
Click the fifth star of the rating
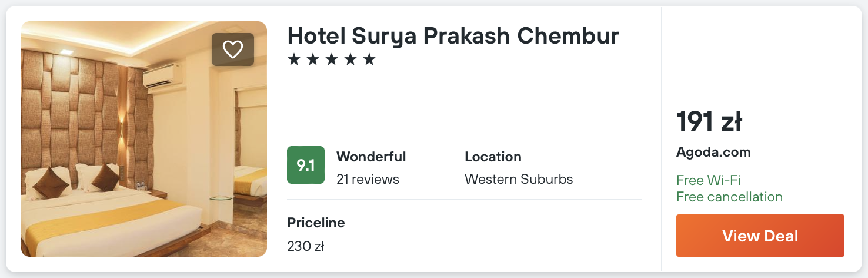[369, 59]
